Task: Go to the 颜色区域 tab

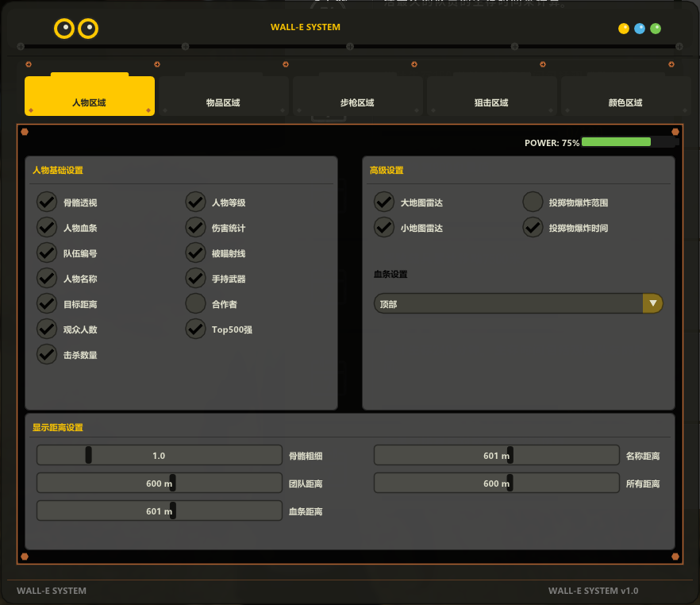Action: [x=625, y=102]
